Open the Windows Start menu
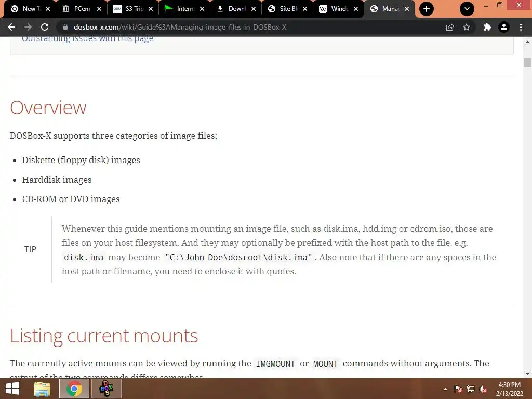This screenshot has width=532, height=399. pyautogui.click(x=12, y=389)
